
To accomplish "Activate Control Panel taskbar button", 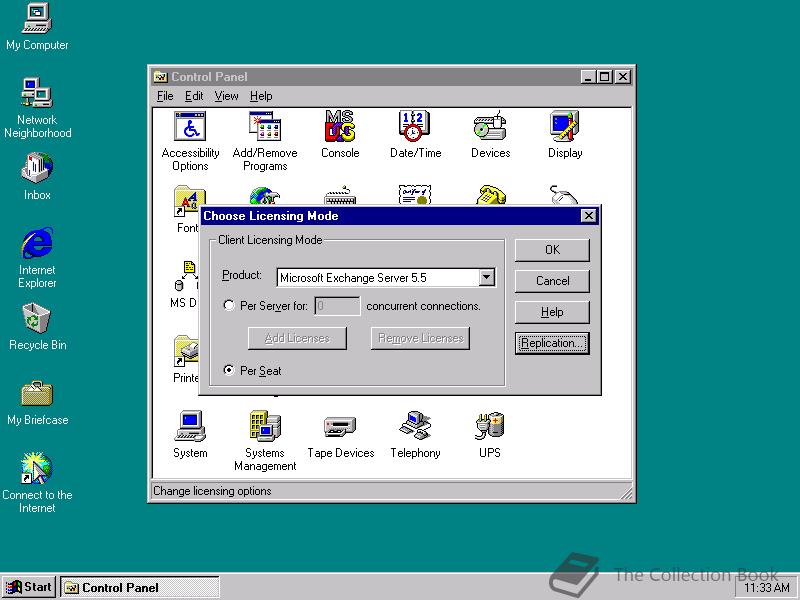I will tap(140, 587).
